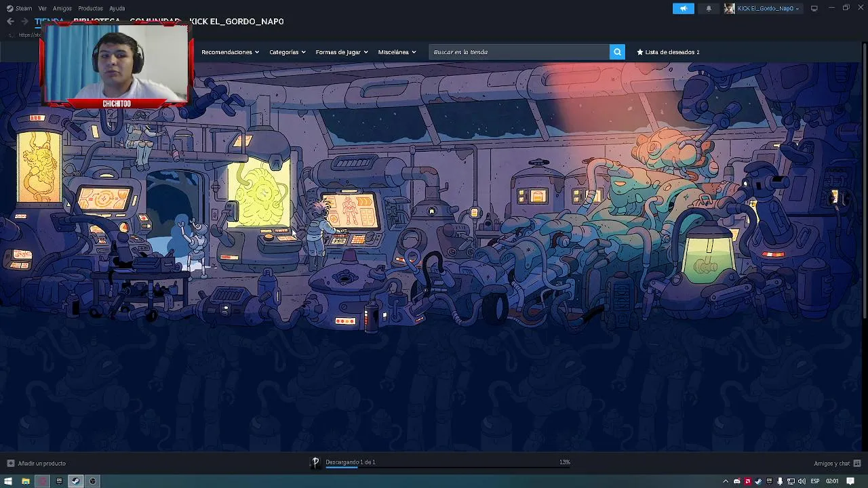Screen dimensions: 868x488
Task: Click the Descargando 1 de 1 status
Action: [x=350, y=462]
